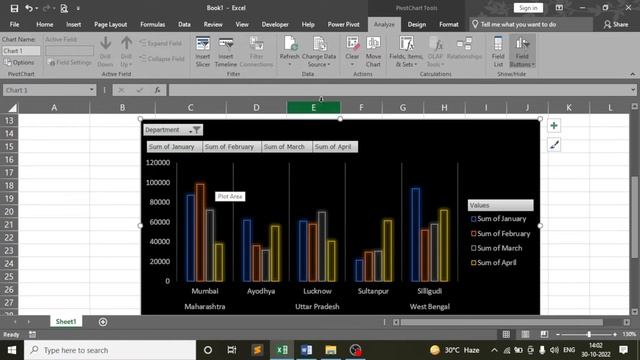The image size is (640, 360).
Task: Click the Chart Elements plus button
Action: pos(554,126)
